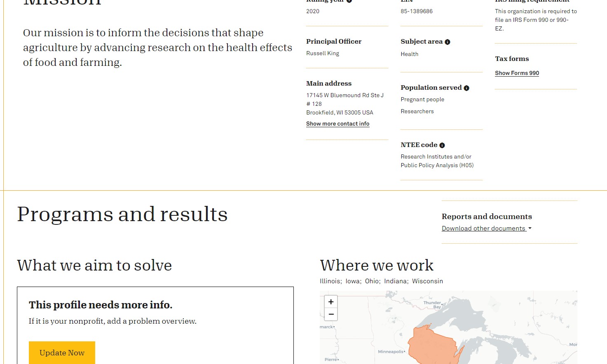Screen dimensions: 607x364
Task: Click the Brookfield main address text
Action: pyautogui.click(x=340, y=112)
